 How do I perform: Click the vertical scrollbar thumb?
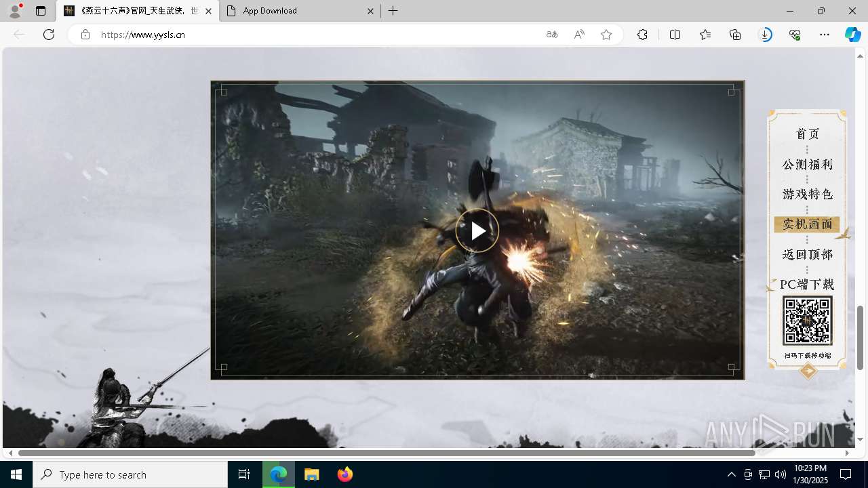pyautogui.click(x=860, y=338)
